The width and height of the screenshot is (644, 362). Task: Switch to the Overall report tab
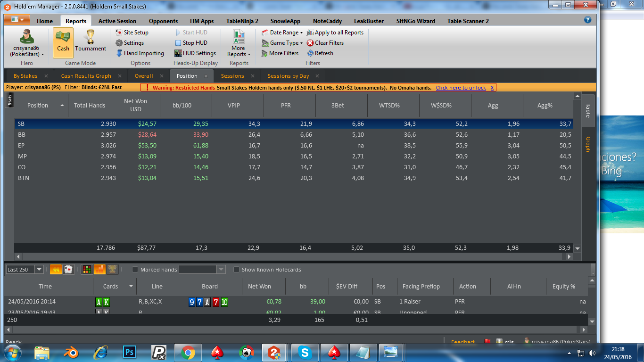pos(144,76)
